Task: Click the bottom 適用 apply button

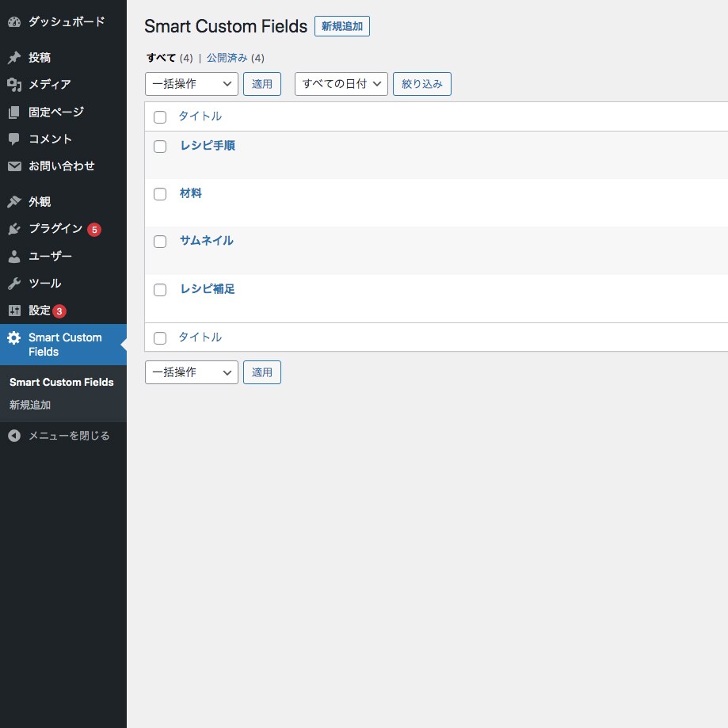Action: (262, 372)
